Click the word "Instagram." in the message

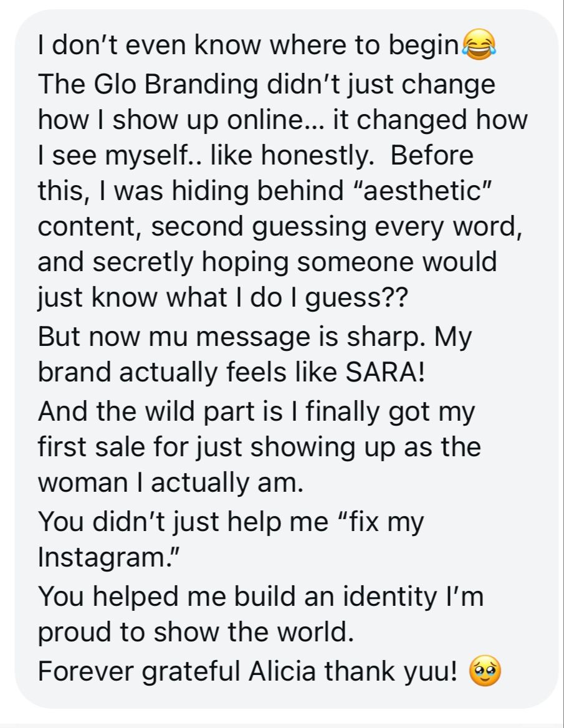108,557
